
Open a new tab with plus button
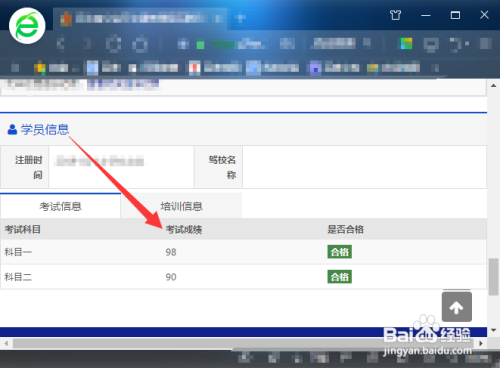(240, 18)
